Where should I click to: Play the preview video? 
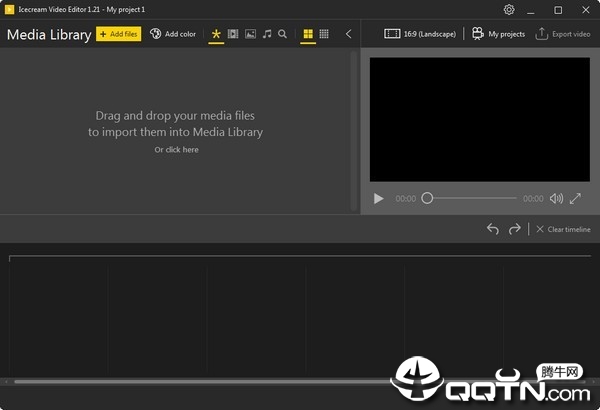(x=378, y=198)
